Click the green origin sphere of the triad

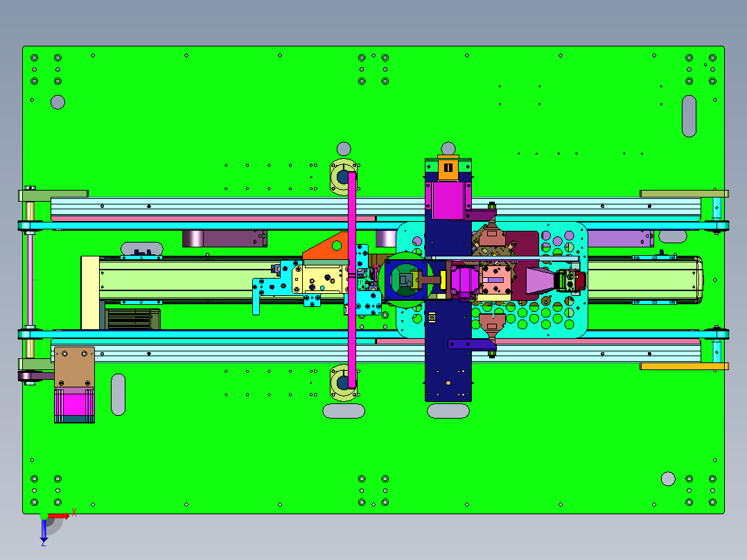44,516
